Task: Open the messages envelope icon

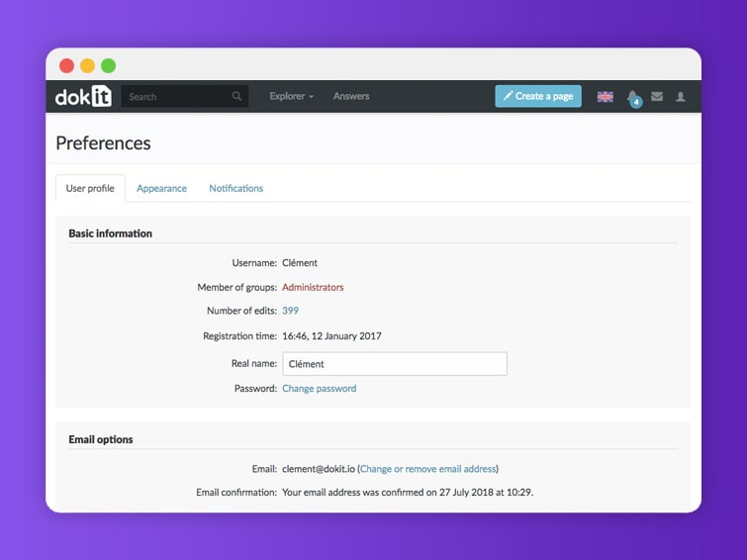Action: tap(657, 96)
